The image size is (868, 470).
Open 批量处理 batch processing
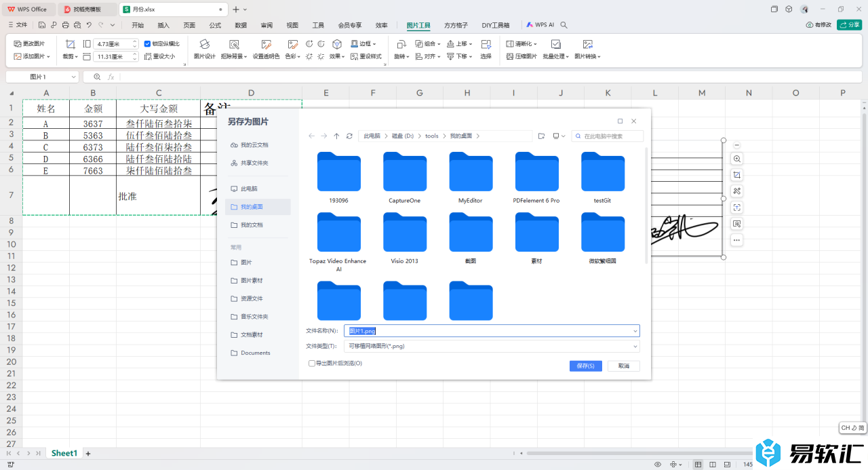[x=555, y=48]
